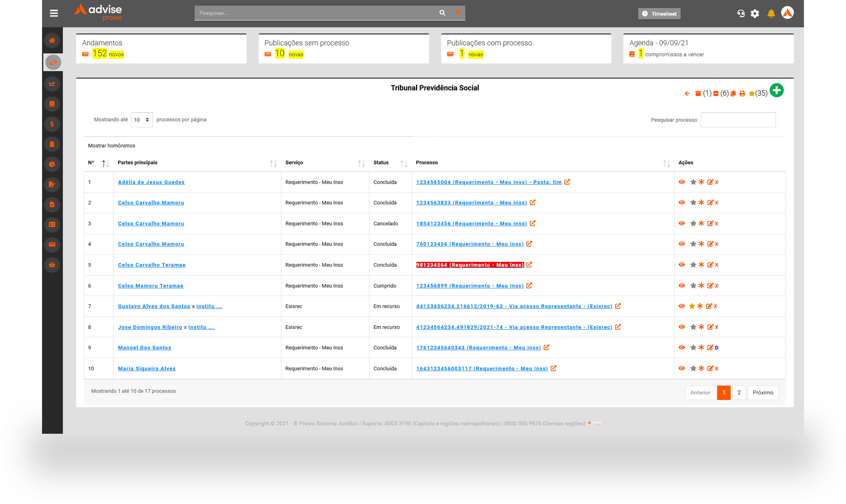Click the blue D icon in Manoel row
Screen dimensions: 846x504
point(717,348)
